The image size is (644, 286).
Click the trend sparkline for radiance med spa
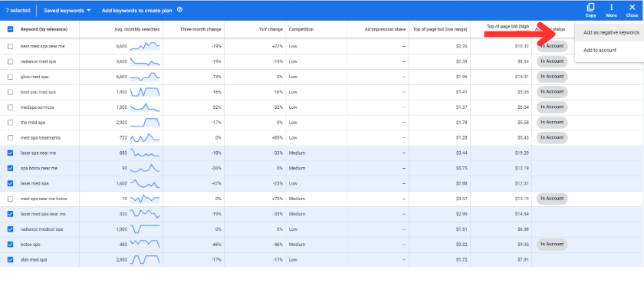coord(145,61)
